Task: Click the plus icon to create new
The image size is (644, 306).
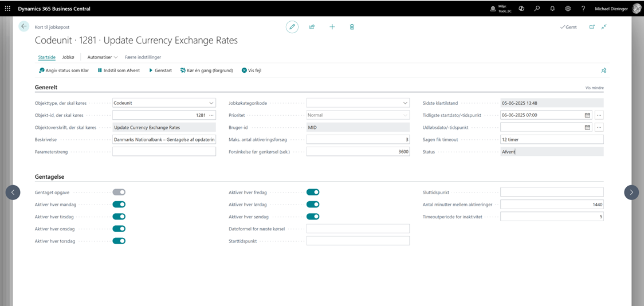Action: click(332, 27)
